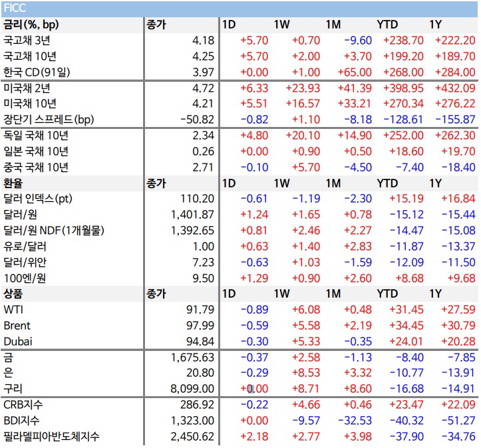Click the 금리(%, bp) section header
Image resolution: width=481 pixels, height=448 pixels.
point(31,25)
